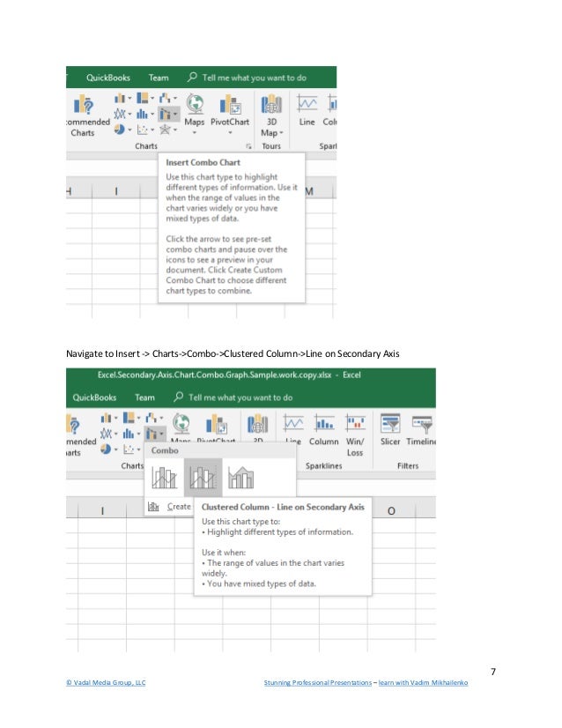Select Line chart icon in Combo dropdown screenshot

coord(106,434)
